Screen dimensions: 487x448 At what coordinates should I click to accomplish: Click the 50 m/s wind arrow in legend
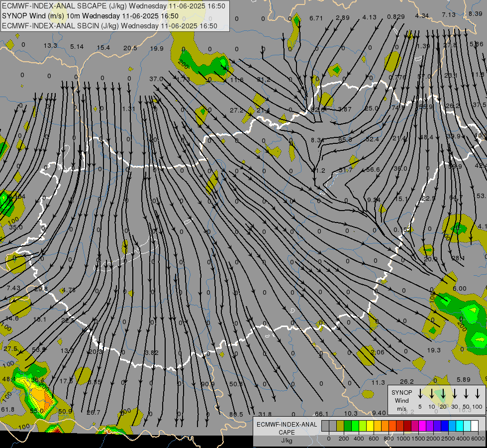(466, 394)
